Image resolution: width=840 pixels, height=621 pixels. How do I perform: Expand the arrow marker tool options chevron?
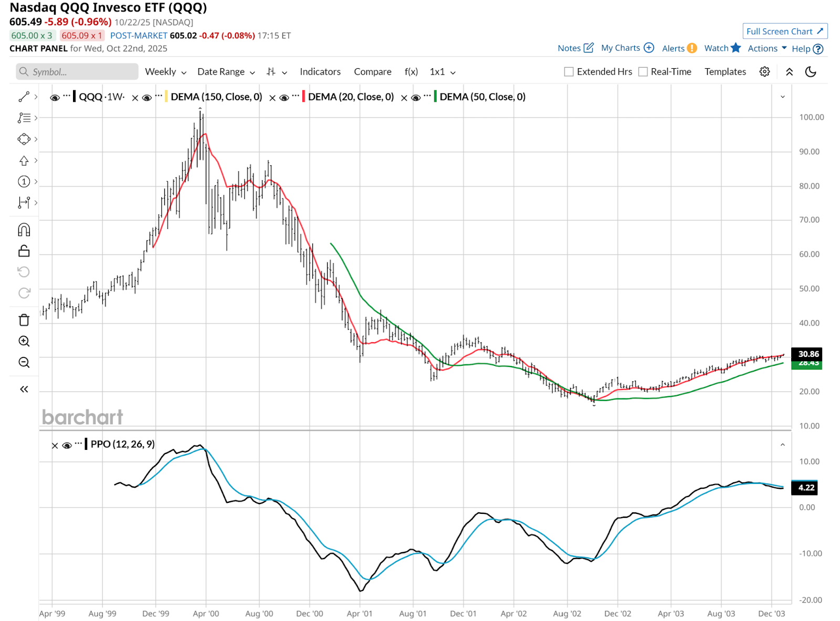click(36, 161)
